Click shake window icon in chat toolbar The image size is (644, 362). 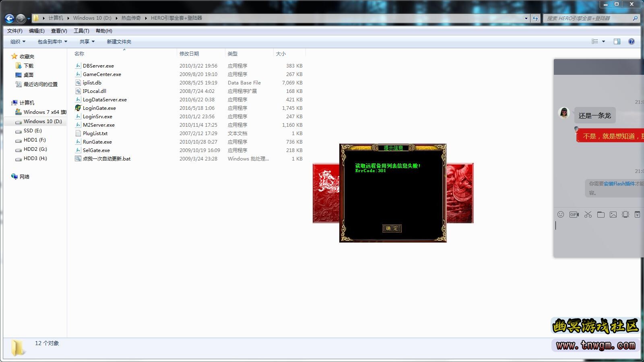coord(625,214)
